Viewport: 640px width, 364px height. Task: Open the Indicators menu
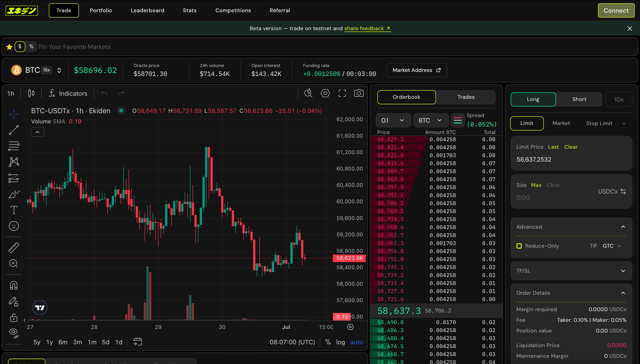[68, 93]
